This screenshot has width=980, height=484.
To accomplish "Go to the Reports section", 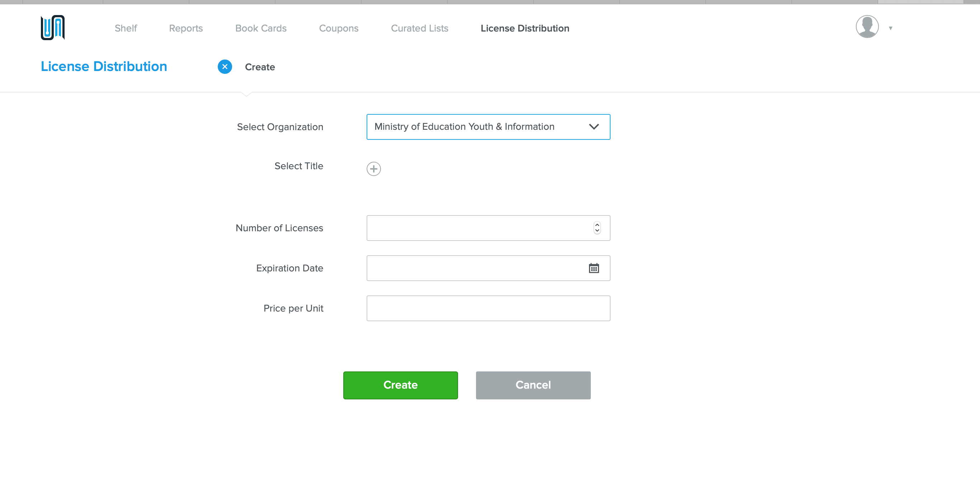I will pyautogui.click(x=186, y=29).
